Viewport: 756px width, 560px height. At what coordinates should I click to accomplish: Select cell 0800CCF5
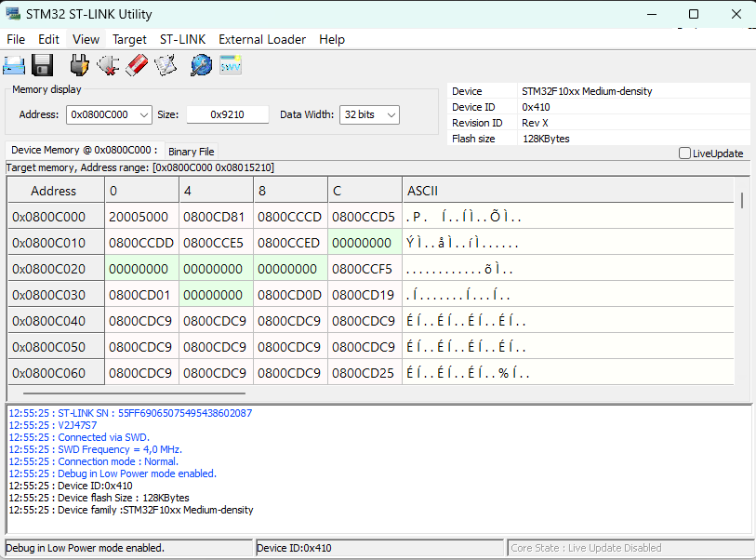pos(365,269)
